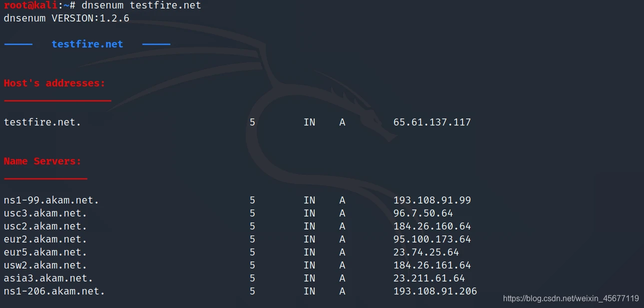Select the ns1-206.akam.net. name server

[x=54, y=291]
